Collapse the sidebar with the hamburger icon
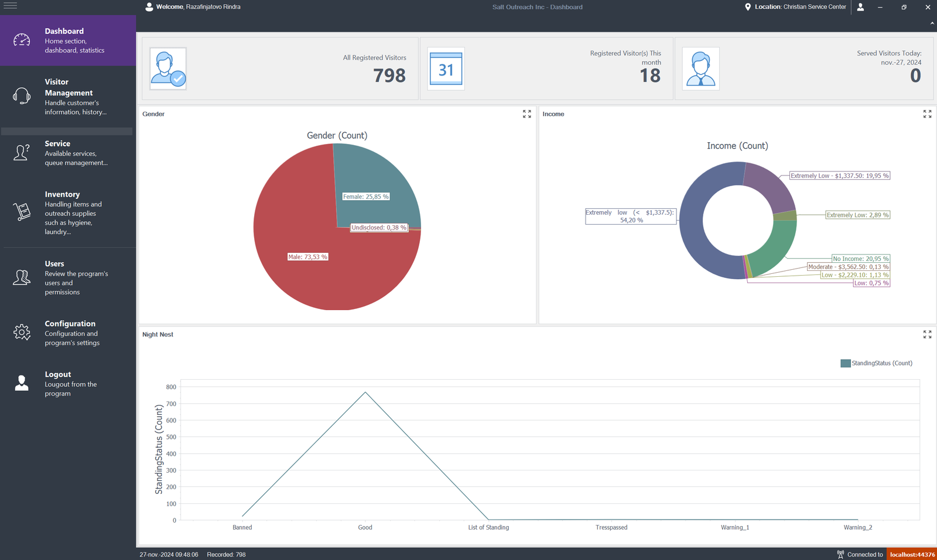 [10, 6]
